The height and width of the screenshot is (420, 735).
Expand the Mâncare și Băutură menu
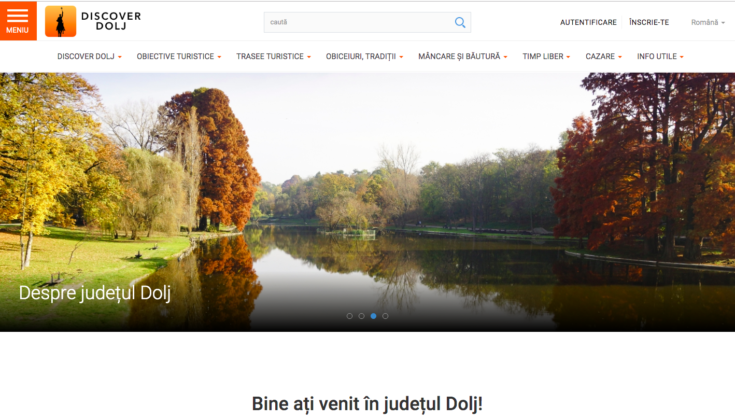(462, 57)
